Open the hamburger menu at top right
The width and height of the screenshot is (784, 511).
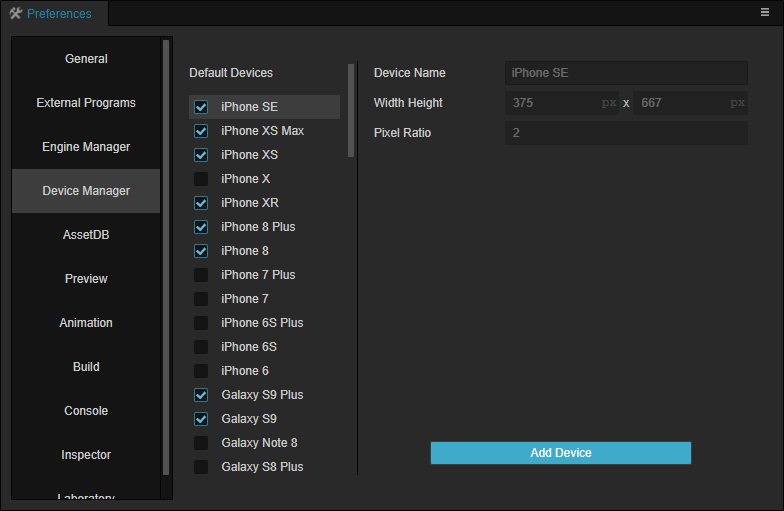tap(764, 12)
